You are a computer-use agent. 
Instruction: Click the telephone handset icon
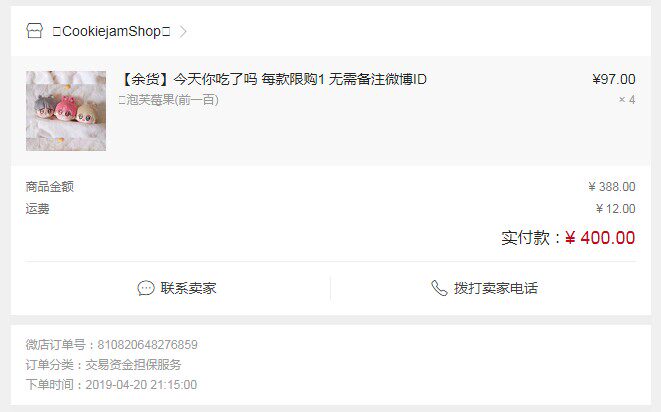tap(439, 288)
